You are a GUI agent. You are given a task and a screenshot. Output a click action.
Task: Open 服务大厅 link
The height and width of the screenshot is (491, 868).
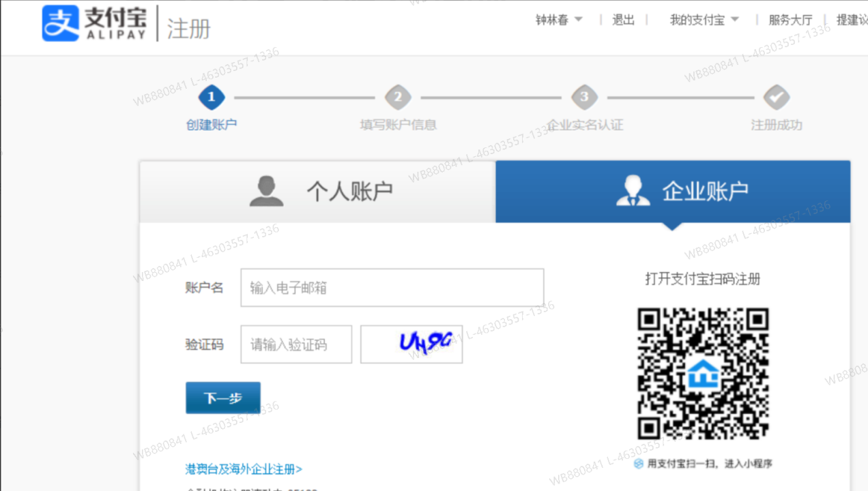point(790,20)
